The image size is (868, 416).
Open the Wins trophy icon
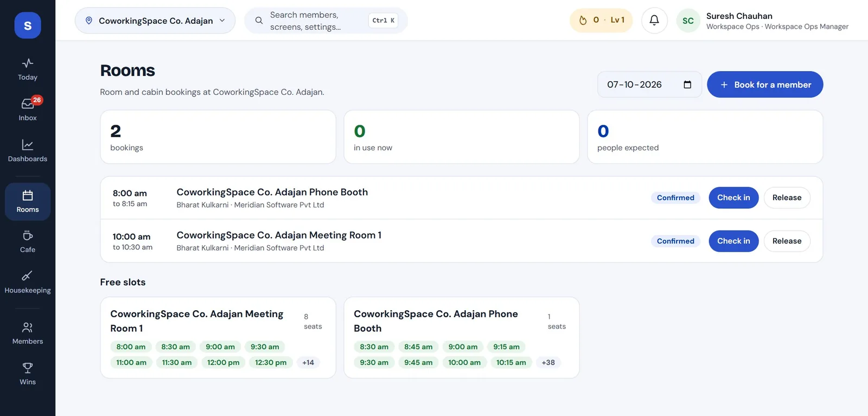click(x=28, y=368)
